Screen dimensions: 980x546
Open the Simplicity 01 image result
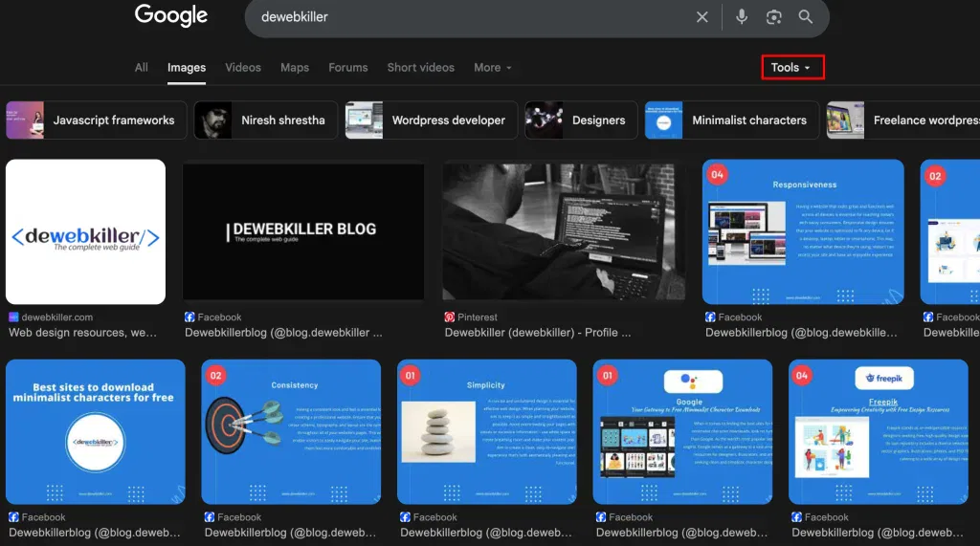pyautogui.click(x=487, y=431)
